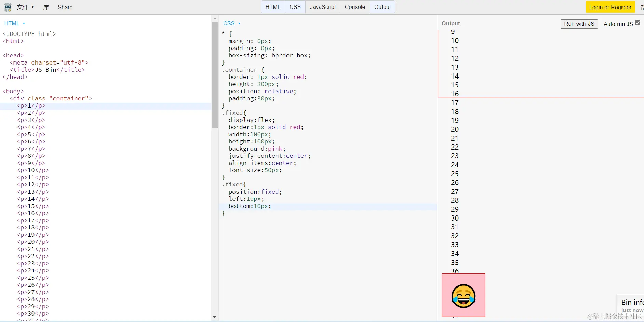Click 'position: relative;' CSS line
The image size is (644, 322).
263,92
